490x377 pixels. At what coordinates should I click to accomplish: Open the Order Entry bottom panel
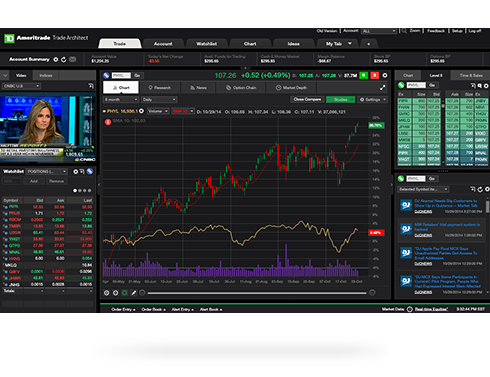tap(123, 309)
